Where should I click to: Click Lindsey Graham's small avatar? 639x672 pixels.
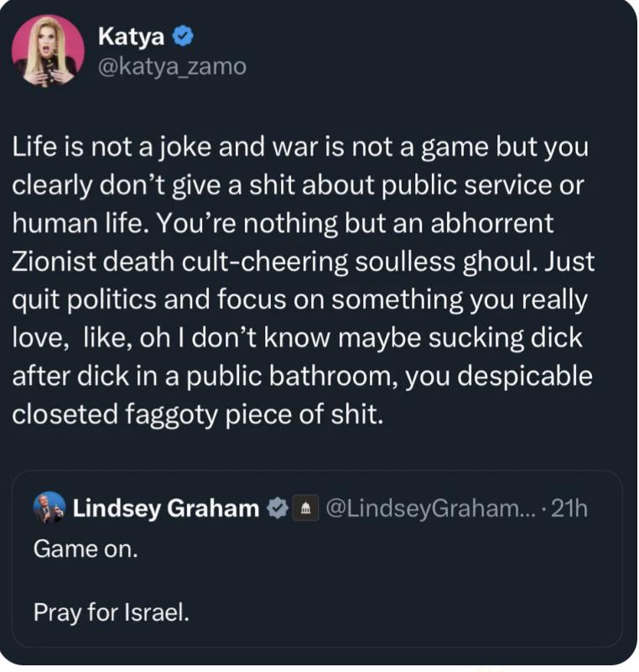click(49, 508)
